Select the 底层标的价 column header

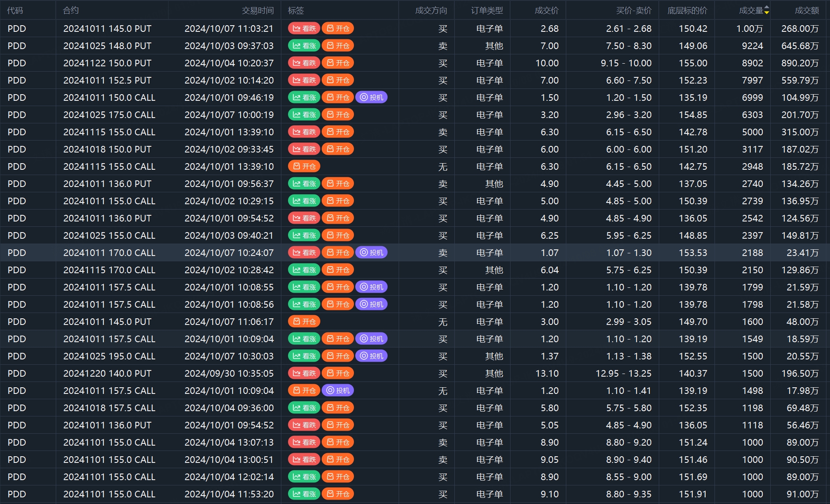pos(688,10)
